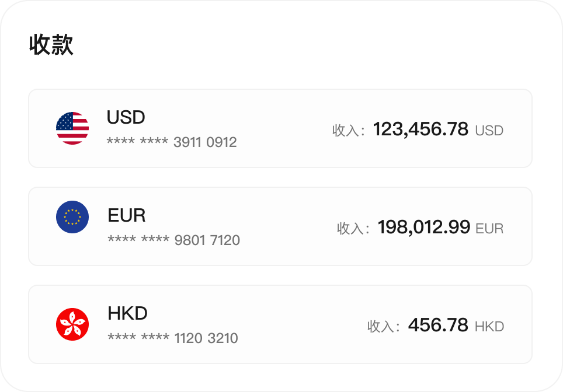Click account number ending 9801 7120

(x=173, y=240)
